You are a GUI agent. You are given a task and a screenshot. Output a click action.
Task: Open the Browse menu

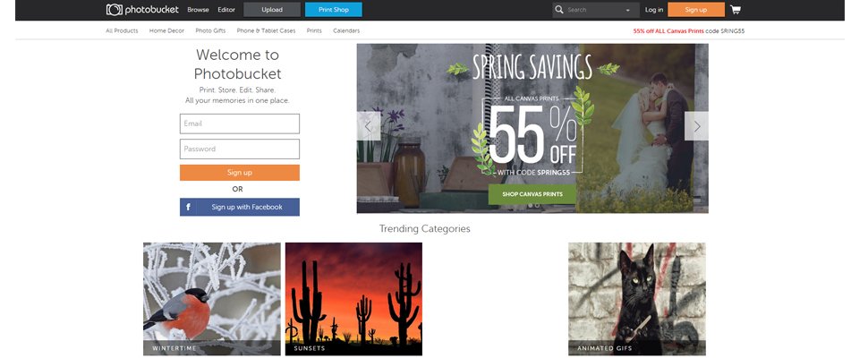click(198, 10)
